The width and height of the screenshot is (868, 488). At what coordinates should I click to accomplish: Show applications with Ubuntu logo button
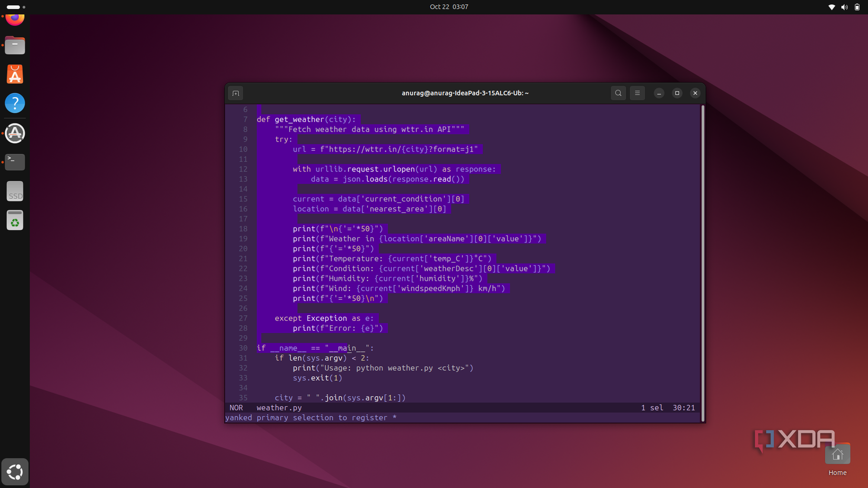(x=15, y=472)
